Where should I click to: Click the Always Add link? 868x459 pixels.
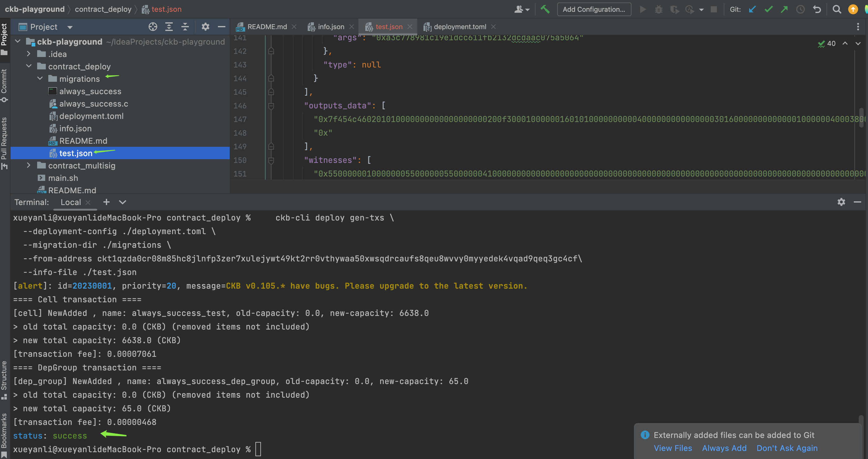pos(724,448)
